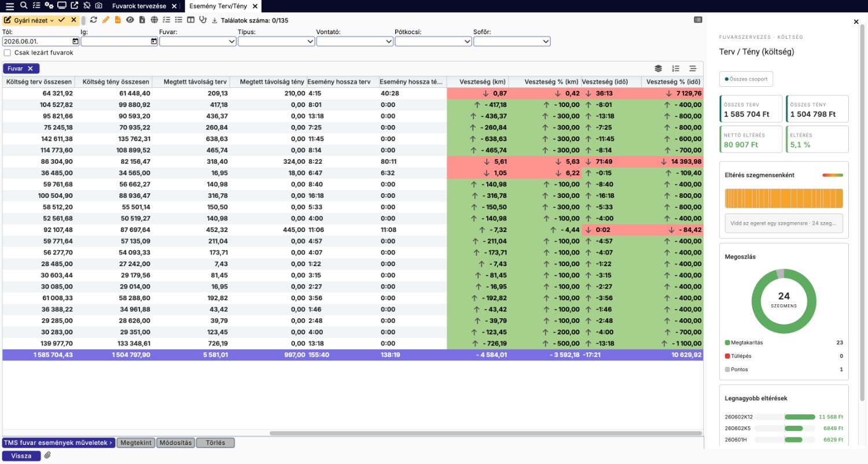Click the layers grouping icon above table
This screenshot has width=868, height=464.
[659, 68]
